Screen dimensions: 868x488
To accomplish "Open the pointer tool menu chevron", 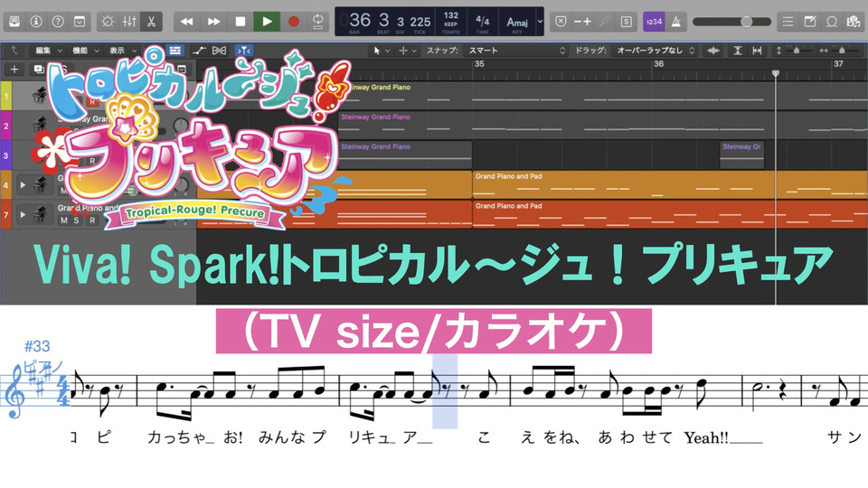I will (388, 51).
